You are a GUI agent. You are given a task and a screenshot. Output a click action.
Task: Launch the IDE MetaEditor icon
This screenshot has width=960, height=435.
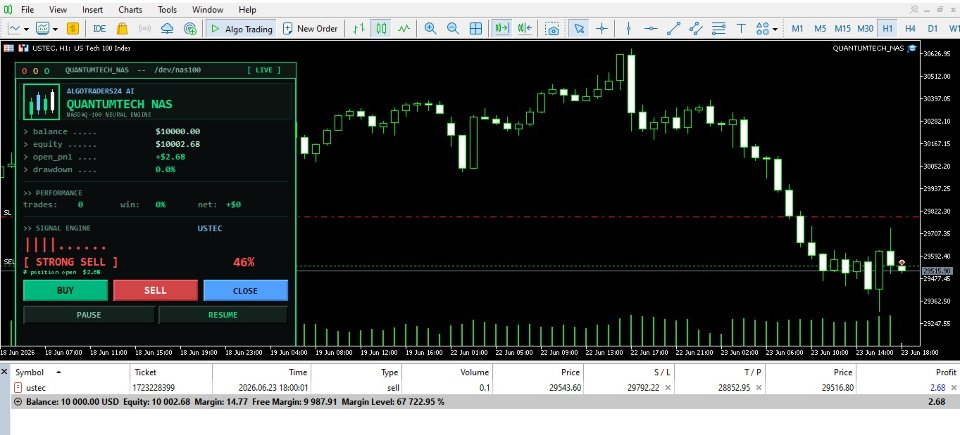[99, 28]
